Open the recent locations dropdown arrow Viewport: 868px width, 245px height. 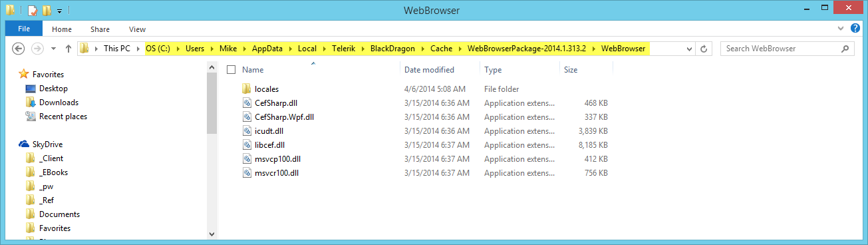click(x=53, y=49)
